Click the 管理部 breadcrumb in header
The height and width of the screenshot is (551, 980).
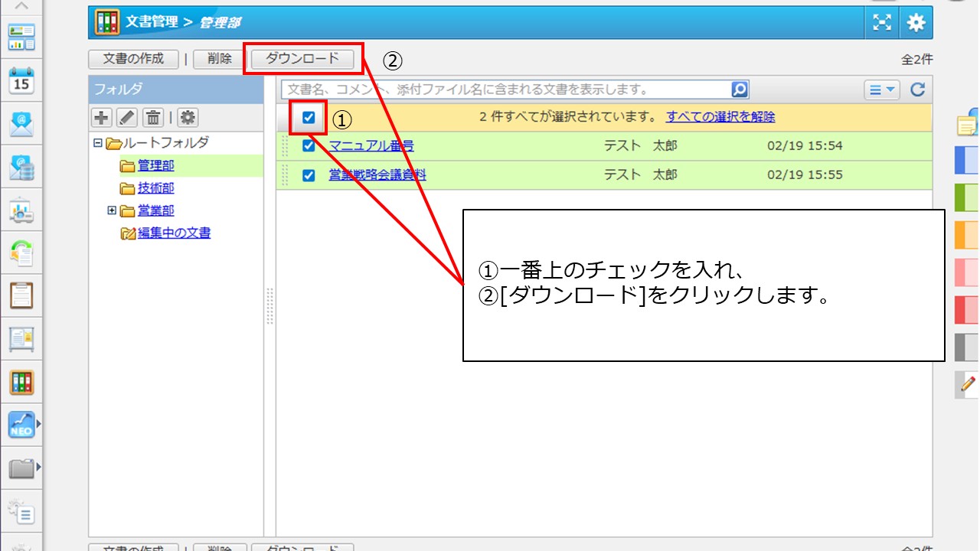(219, 23)
